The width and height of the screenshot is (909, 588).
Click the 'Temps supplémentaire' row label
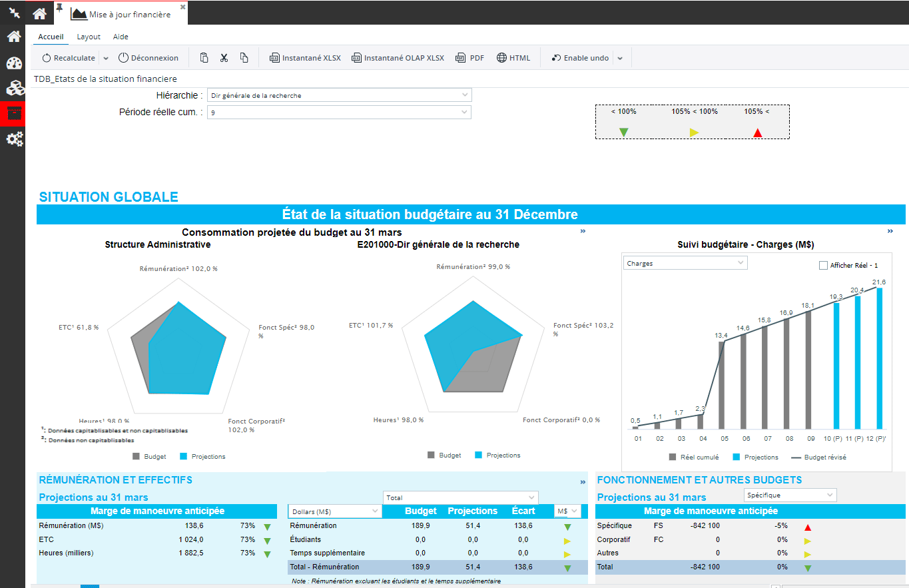pos(328,553)
